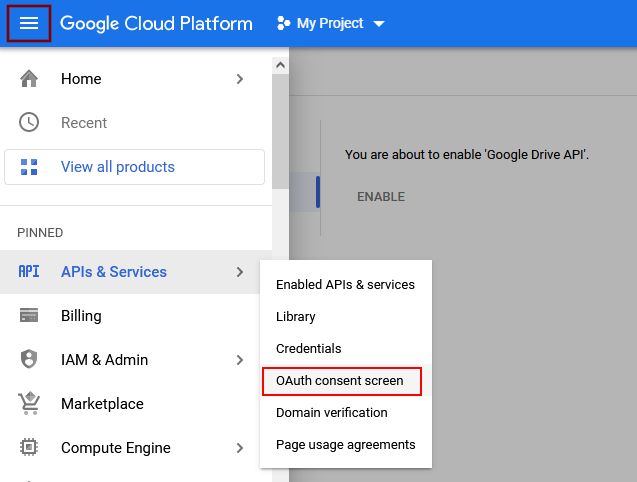The height and width of the screenshot is (482, 637).
Task: Click the Home house icon
Action: 29,78
